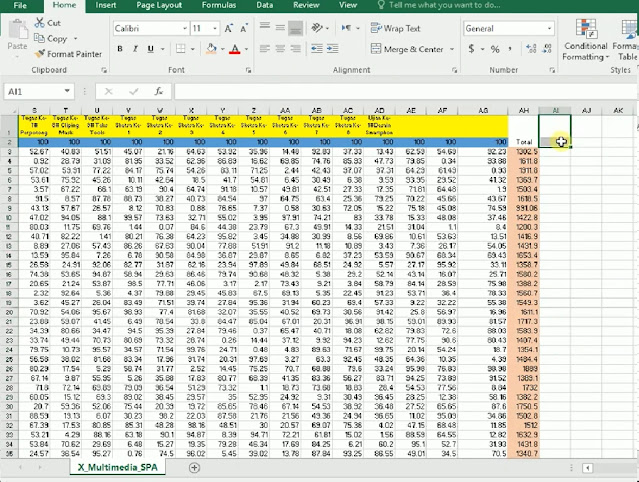Click the Orientation text angle icon

317,28
